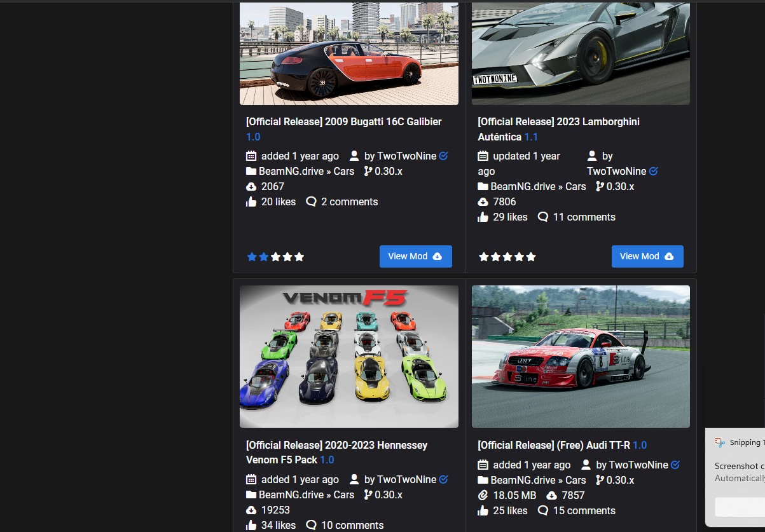
Task: Click the version branch icon on the Lamborghini card
Action: pos(600,186)
